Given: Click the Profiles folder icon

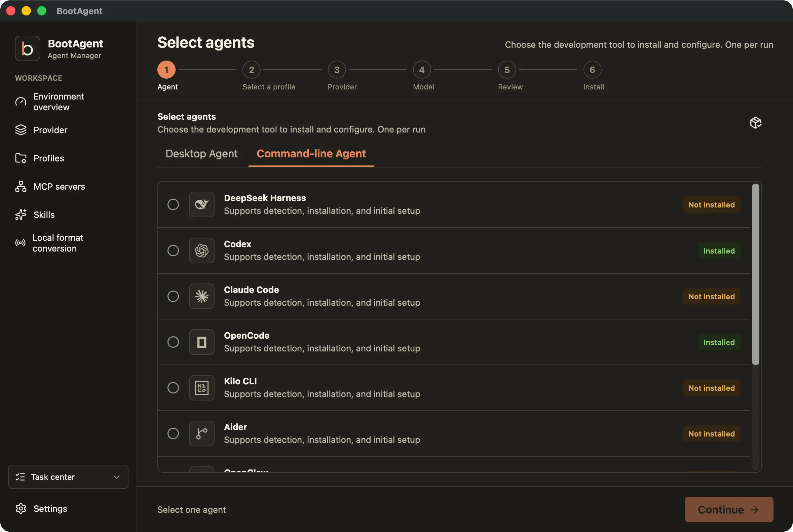Looking at the screenshot, I should click(21, 158).
